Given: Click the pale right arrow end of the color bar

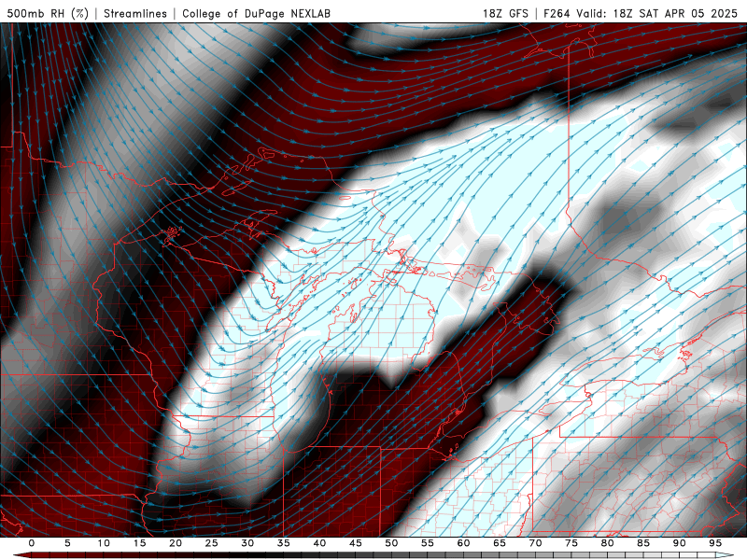Looking at the screenshot, I should click(725, 555).
